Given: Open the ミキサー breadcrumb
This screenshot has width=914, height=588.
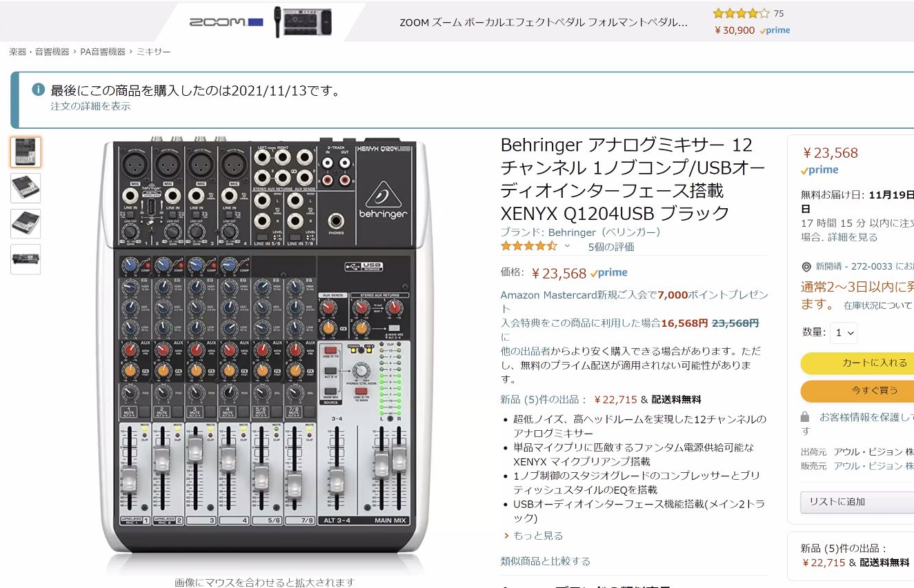Looking at the screenshot, I should [153, 52].
